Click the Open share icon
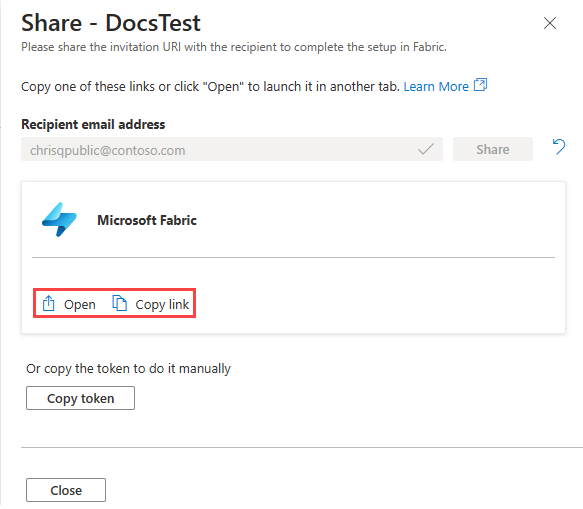Screen dimensions: 583x509 48,303
